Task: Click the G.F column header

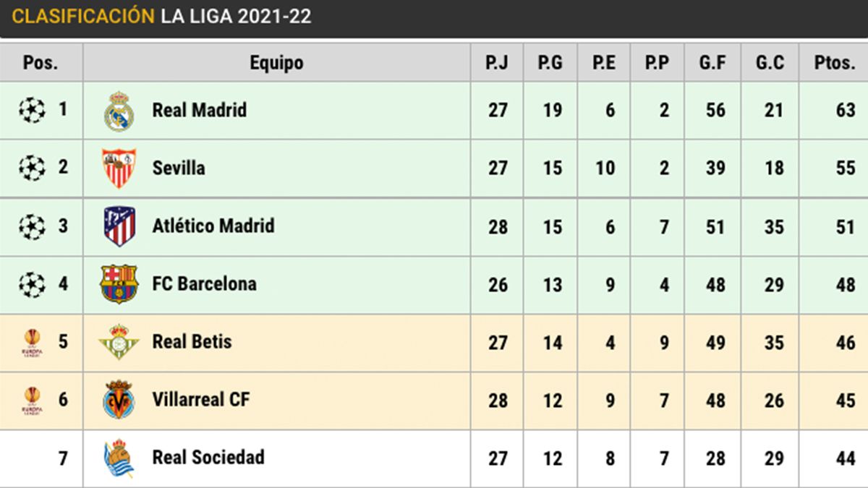Action: [712, 63]
